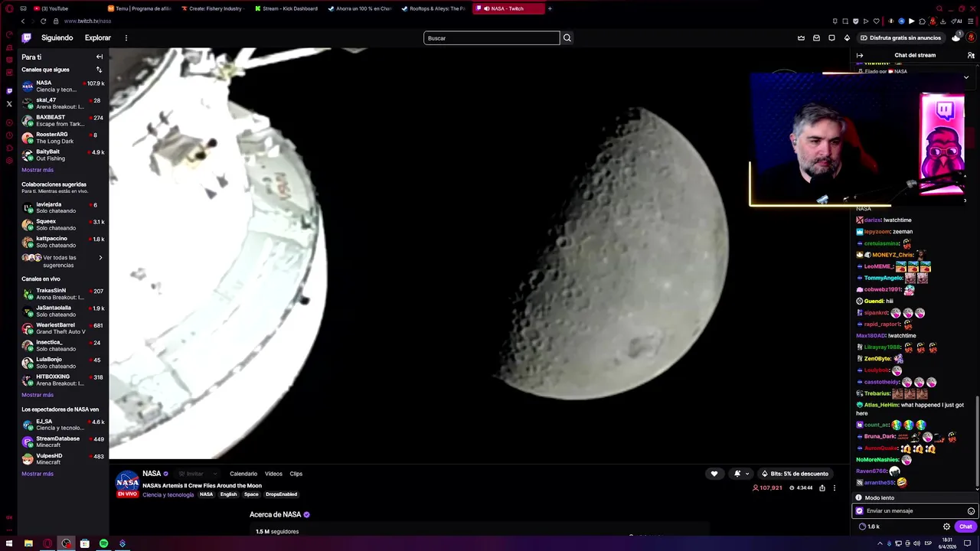The height and width of the screenshot is (551, 980).
Task: Click the Space stream tag
Action: pos(251,494)
